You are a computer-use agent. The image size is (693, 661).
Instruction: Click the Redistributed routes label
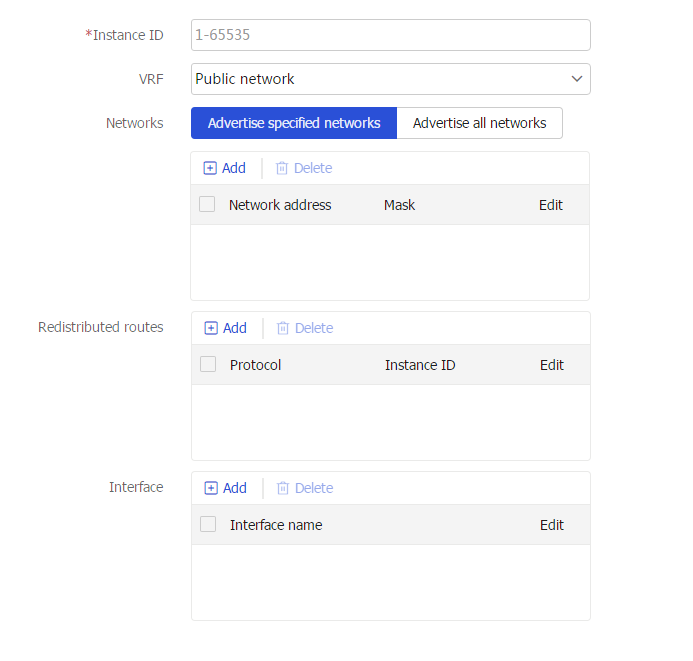(101, 327)
